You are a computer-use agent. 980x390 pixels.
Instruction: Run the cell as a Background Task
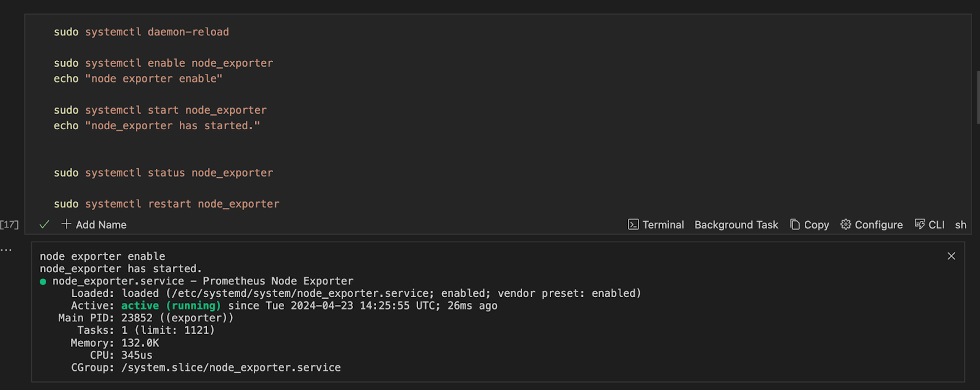click(736, 224)
